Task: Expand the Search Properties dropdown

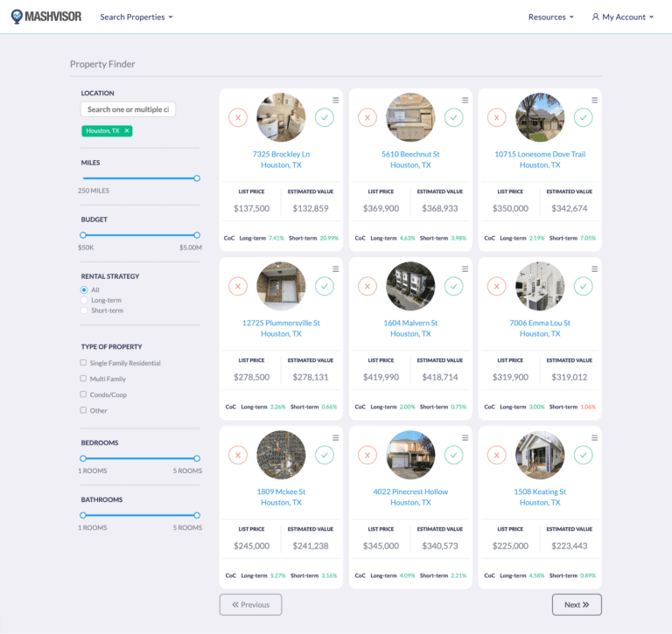Action: pyautogui.click(x=136, y=17)
